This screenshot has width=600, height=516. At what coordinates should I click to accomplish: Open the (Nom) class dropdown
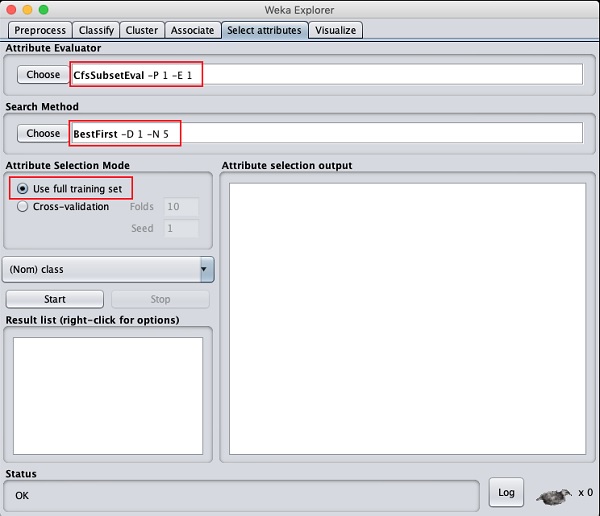(108, 269)
